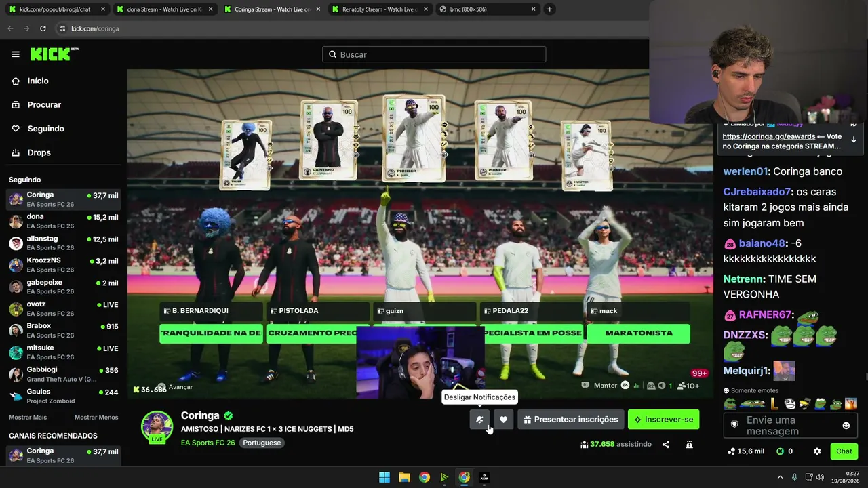The image size is (868, 488).
Task: Click the troll face quick emote
Action: coord(789,404)
